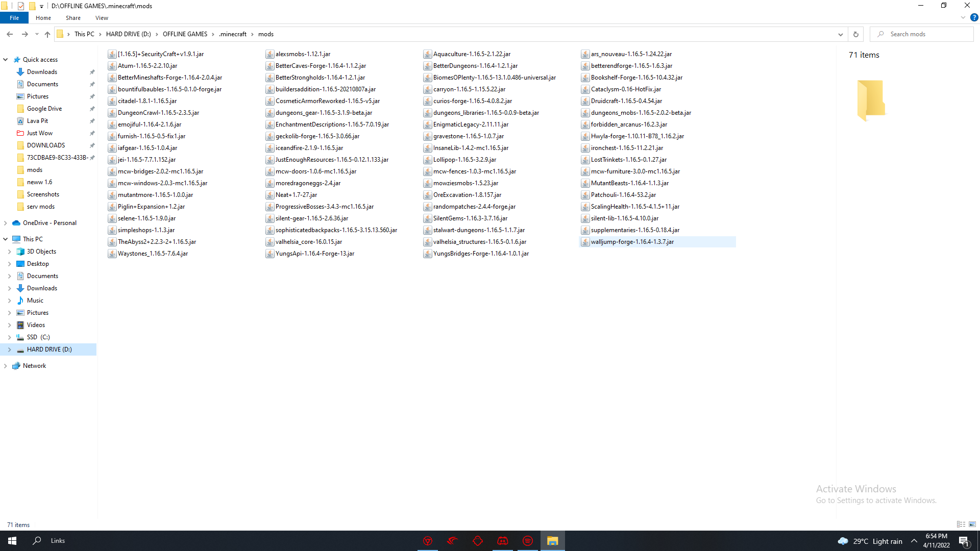Refresh the mods folder view
The height and width of the screenshot is (551, 980).
pyautogui.click(x=856, y=34)
